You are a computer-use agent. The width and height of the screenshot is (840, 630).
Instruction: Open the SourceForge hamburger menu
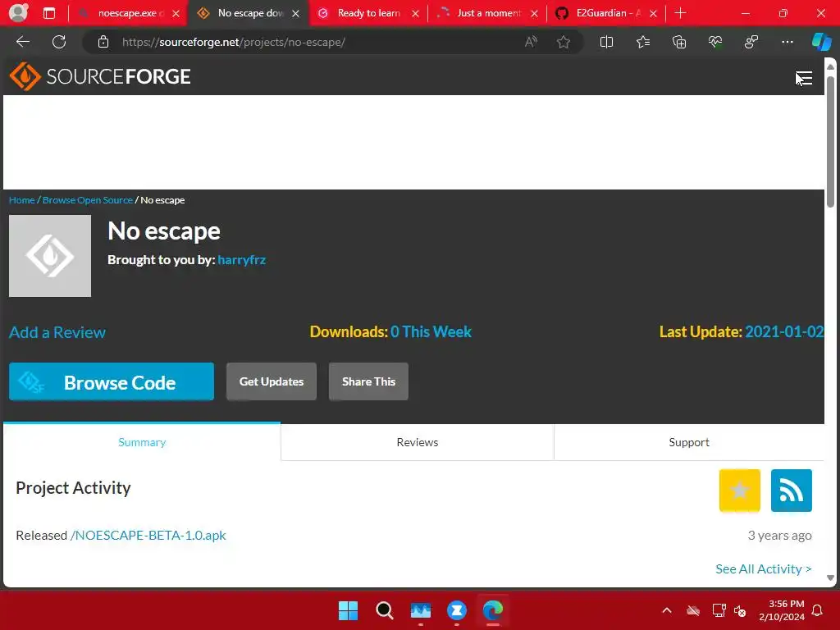[804, 78]
